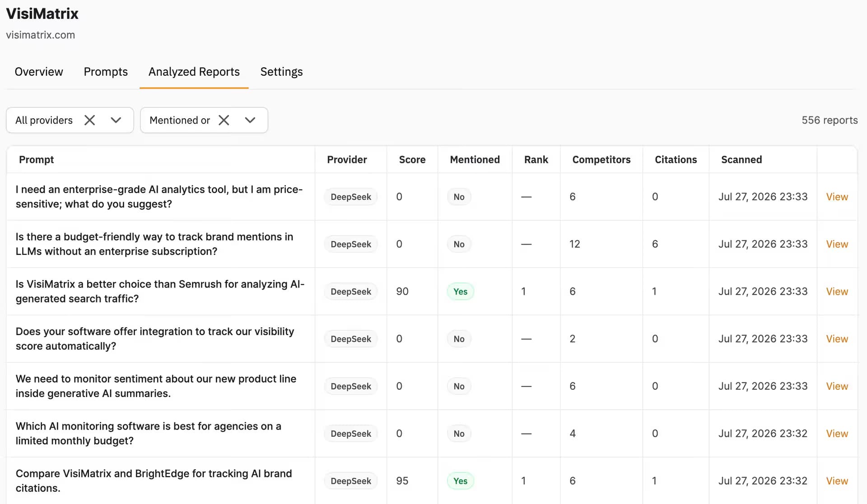The image size is (867, 504).
Task: Click the Mentioned column header
Action: (x=475, y=160)
